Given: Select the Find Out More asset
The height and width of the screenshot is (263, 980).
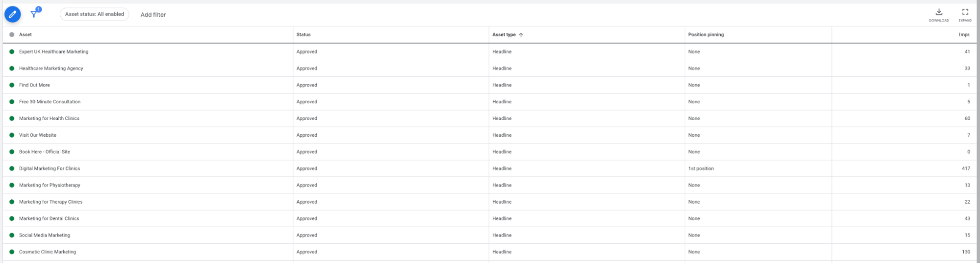Looking at the screenshot, I should tap(34, 85).
